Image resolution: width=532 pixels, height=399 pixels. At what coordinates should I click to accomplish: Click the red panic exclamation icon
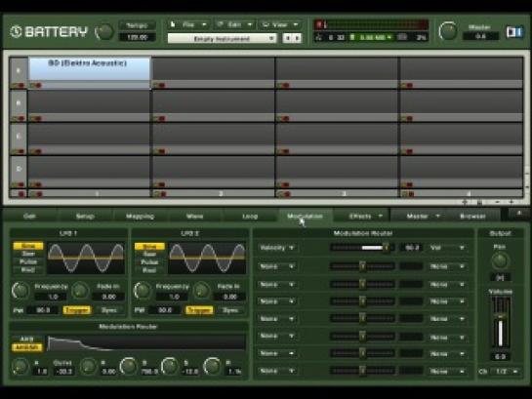pyautogui.click(x=319, y=24)
